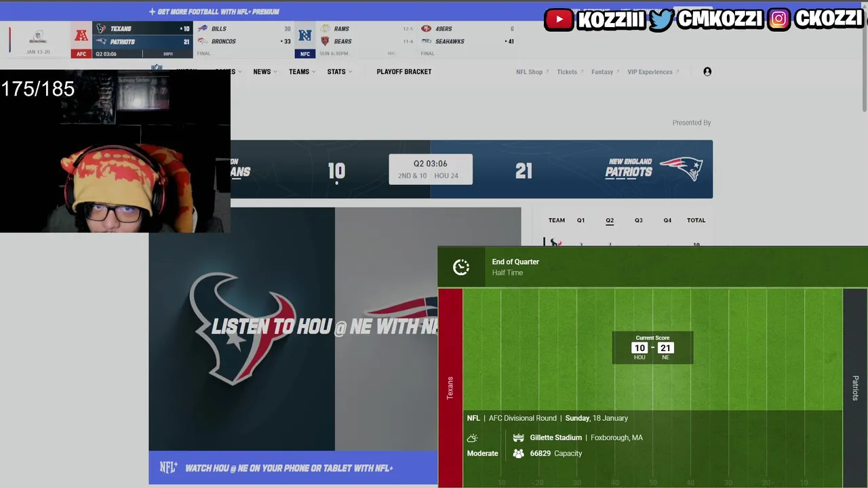This screenshot has height=488, width=868.
Task: Click the weather icon above Moderate
Action: tap(473, 438)
